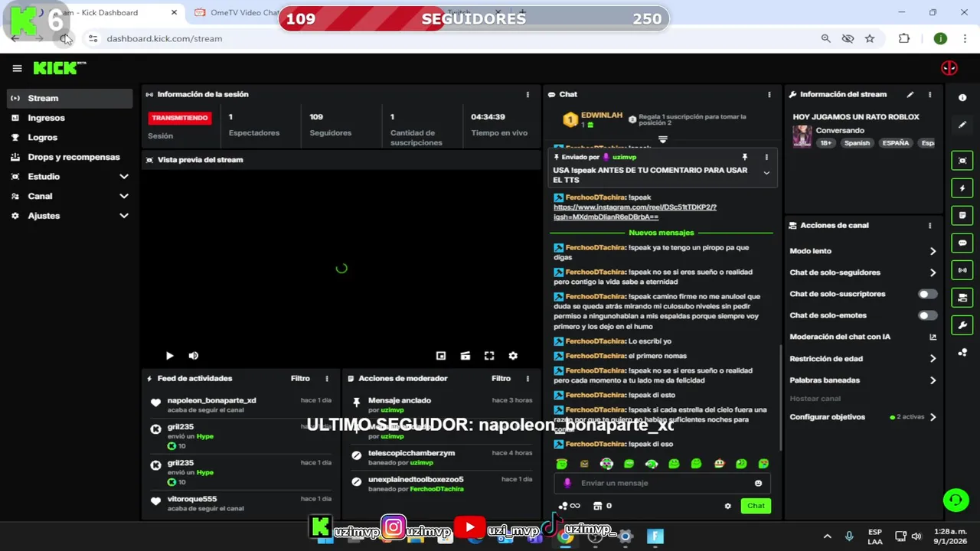Image resolution: width=980 pixels, height=551 pixels.
Task: Open chat settings gear next to Chat button
Action: [x=728, y=506]
